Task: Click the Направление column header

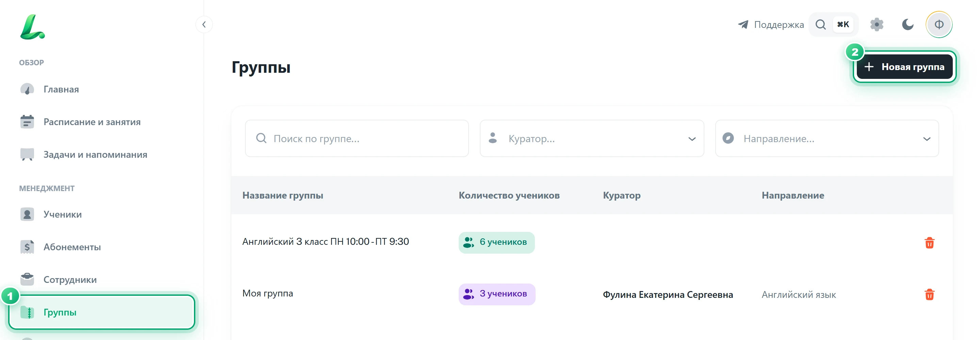Action: [x=793, y=195]
